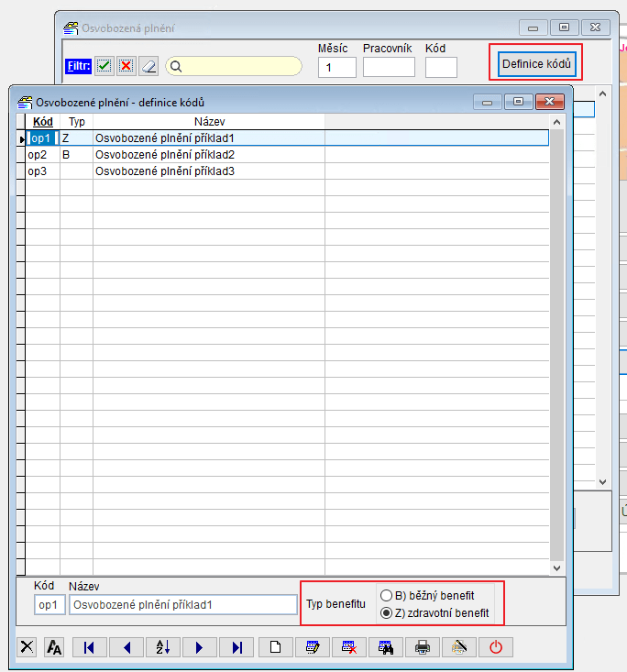Viewport: 627px width, 672px height.
Task: Click the Pracovník input field
Action: [x=389, y=67]
